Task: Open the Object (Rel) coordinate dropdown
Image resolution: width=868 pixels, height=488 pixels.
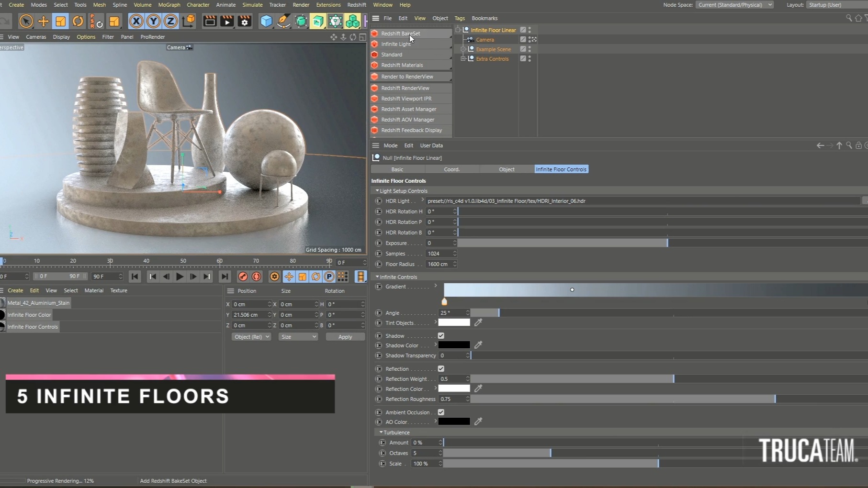Action: tap(251, 337)
